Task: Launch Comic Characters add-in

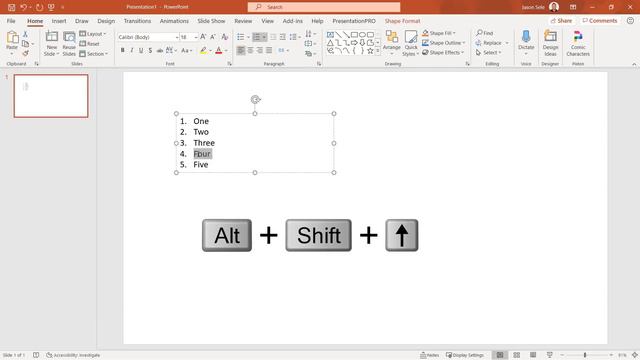Action: 578,43
